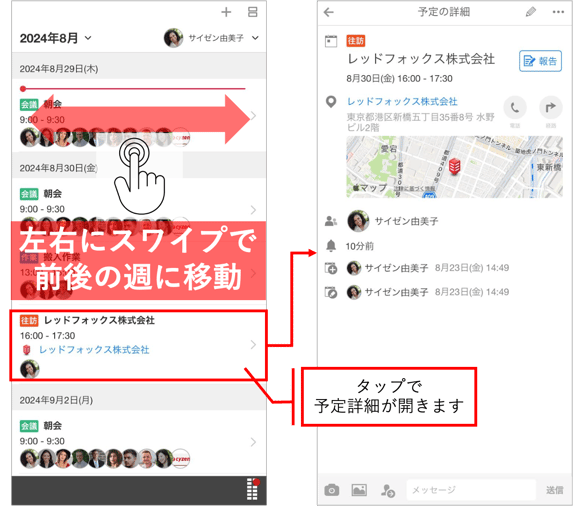Go back using the left arrow
The height and width of the screenshot is (506, 573).
point(329,12)
